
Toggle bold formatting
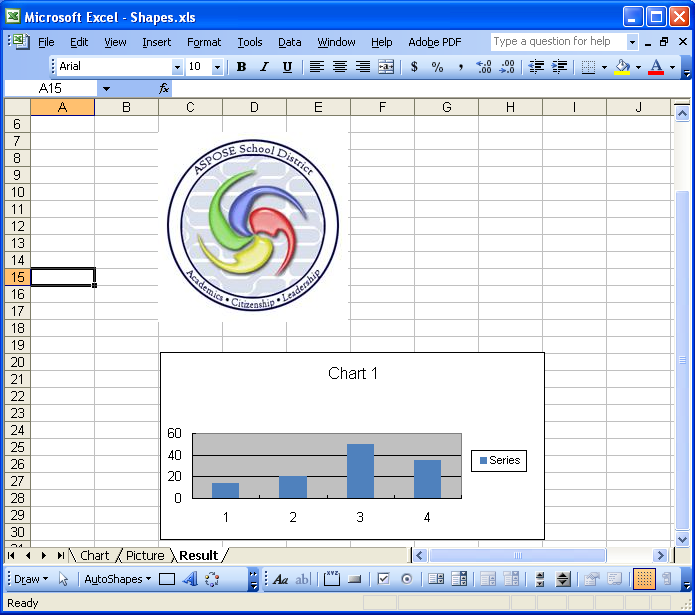[x=242, y=67]
